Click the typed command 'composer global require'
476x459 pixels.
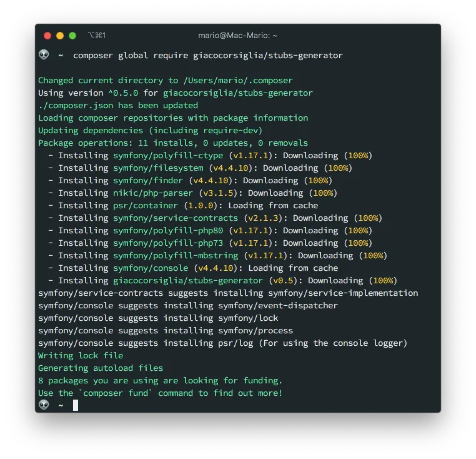[131, 56]
